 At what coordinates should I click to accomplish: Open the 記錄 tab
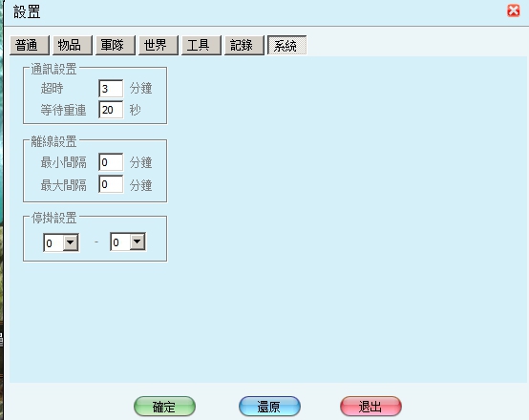click(x=244, y=45)
